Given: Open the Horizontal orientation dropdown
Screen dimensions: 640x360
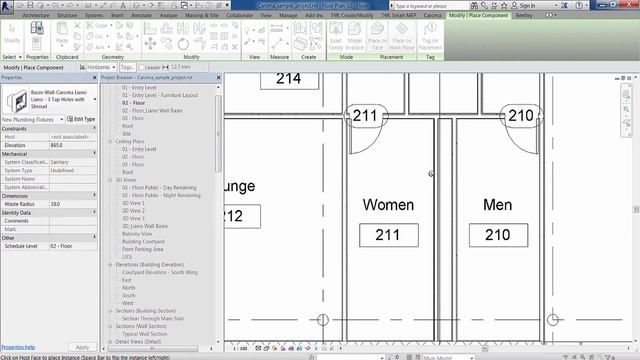Looking at the screenshot, I should point(102,67).
